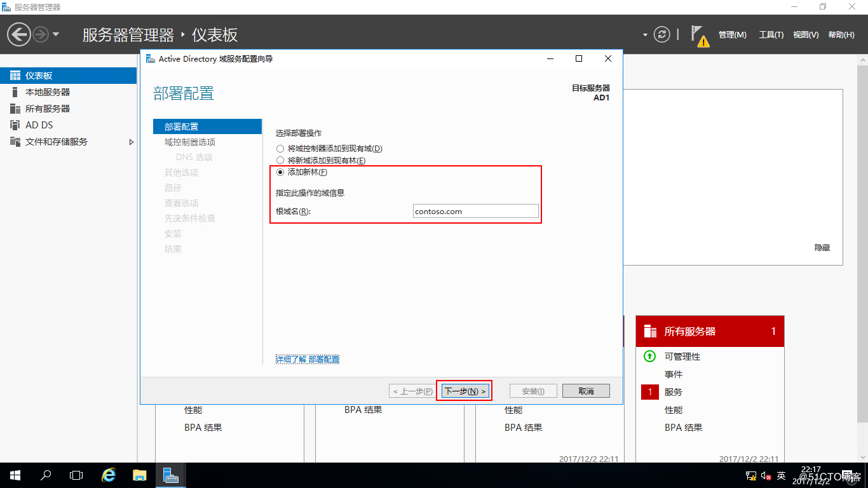868x488 pixels.
Task: Click the muted volume icon in tray
Action: pyautogui.click(x=766, y=475)
